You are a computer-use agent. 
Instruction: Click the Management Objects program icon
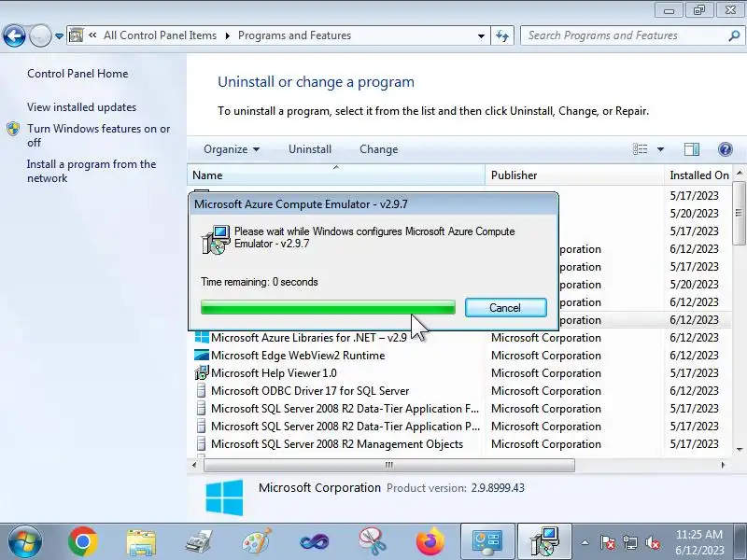[x=202, y=444]
